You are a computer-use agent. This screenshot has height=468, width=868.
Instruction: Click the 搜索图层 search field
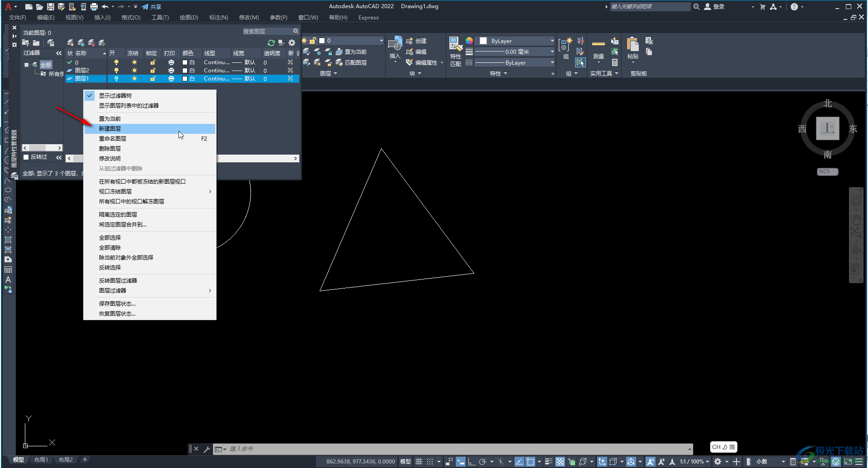(x=270, y=31)
